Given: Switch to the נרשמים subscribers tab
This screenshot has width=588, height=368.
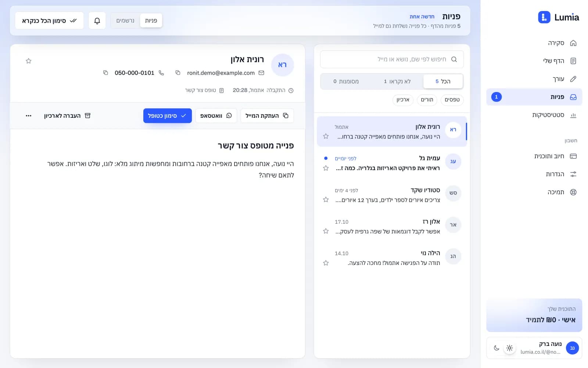Looking at the screenshot, I should coord(125,21).
